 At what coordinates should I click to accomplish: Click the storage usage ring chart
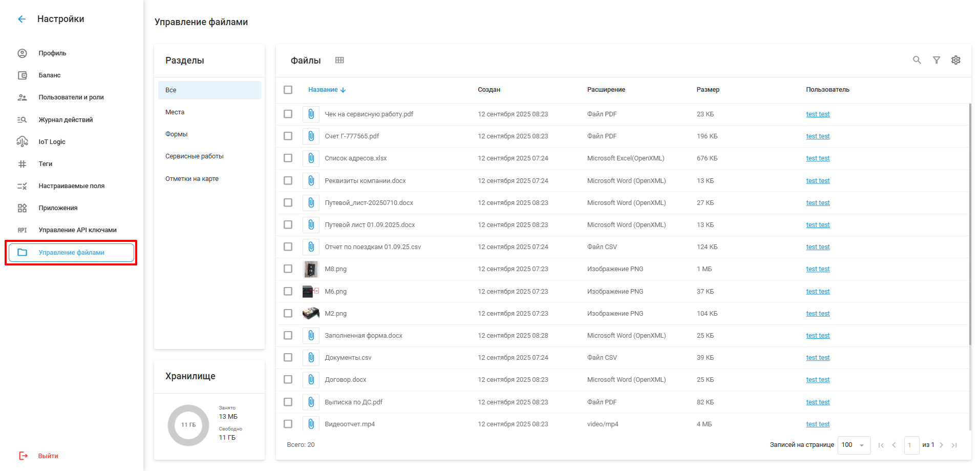[x=188, y=425]
